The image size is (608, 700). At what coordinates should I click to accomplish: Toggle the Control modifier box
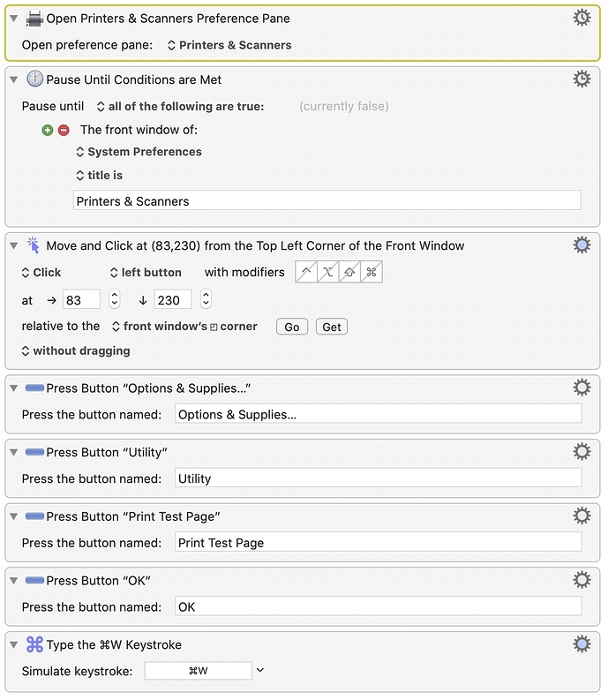[306, 272]
